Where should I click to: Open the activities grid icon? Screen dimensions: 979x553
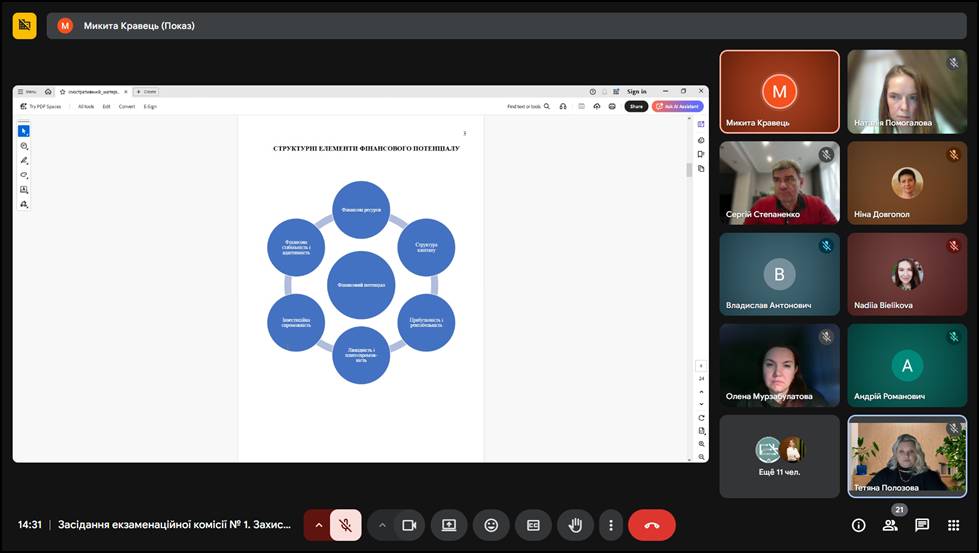954,525
